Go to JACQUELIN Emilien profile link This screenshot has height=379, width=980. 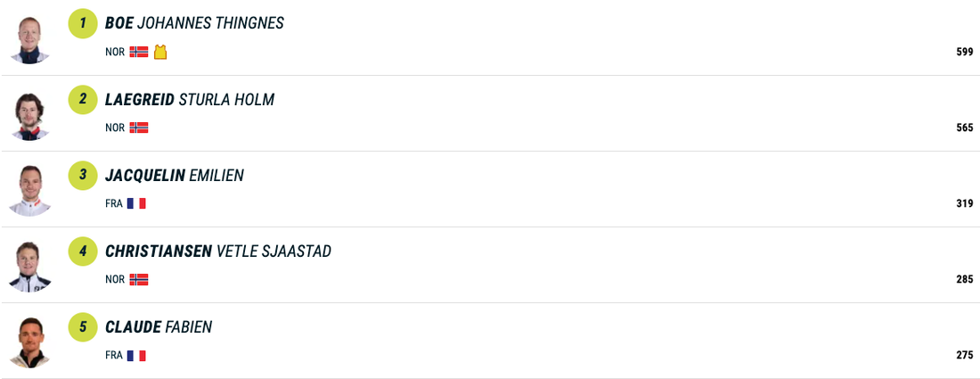175,176
